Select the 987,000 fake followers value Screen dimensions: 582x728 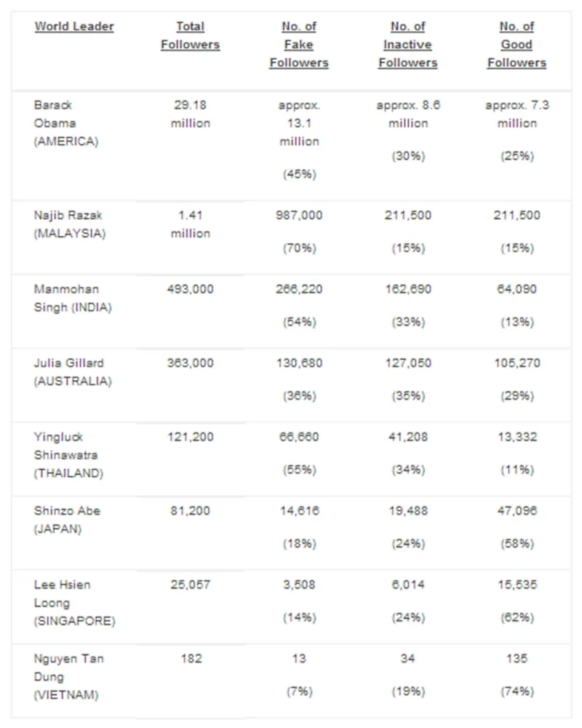[299, 215]
